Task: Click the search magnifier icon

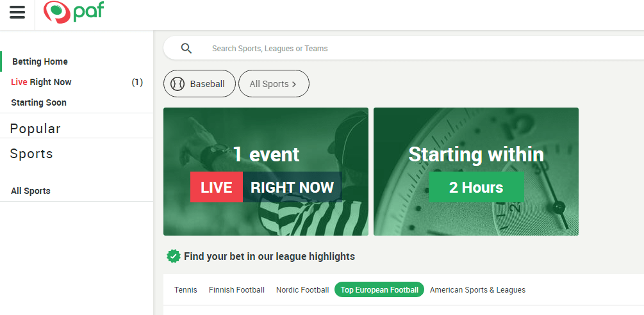Action: [x=186, y=49]
